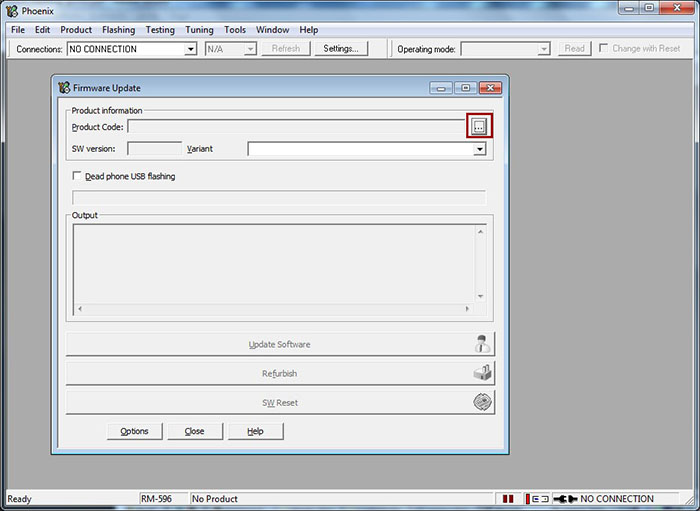
Task: Click the Output horizontal scrollbar right arrow
Action: [467, 308]
